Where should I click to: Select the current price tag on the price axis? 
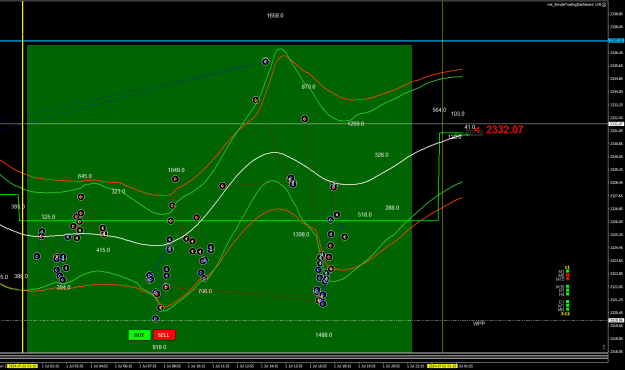(616, 124)
